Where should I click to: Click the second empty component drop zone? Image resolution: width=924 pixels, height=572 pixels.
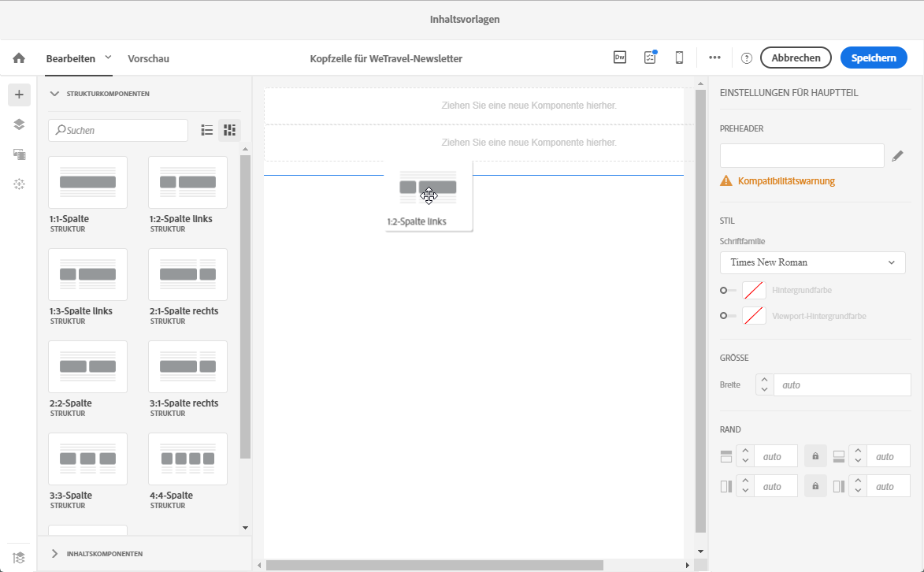[479, 143]
